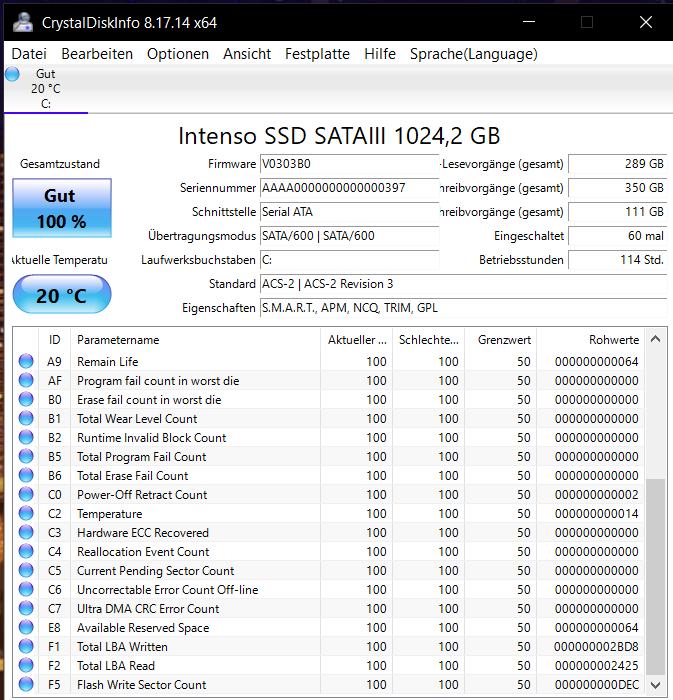The width and height of the screenshot is (673, 700).
Task: Click the status orb for B0 Erase fail count
Action: coord(26,399)
